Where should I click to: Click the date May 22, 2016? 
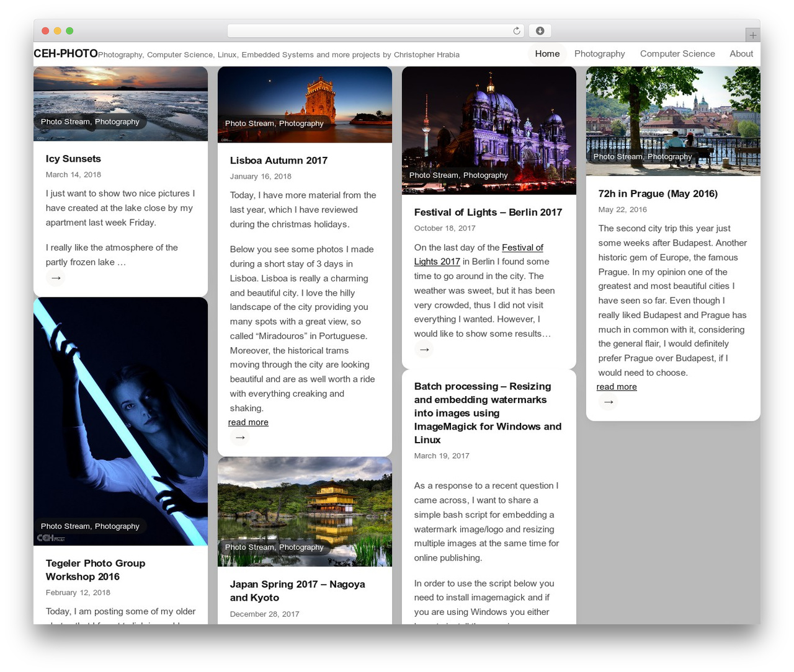(x=623, y=210)
